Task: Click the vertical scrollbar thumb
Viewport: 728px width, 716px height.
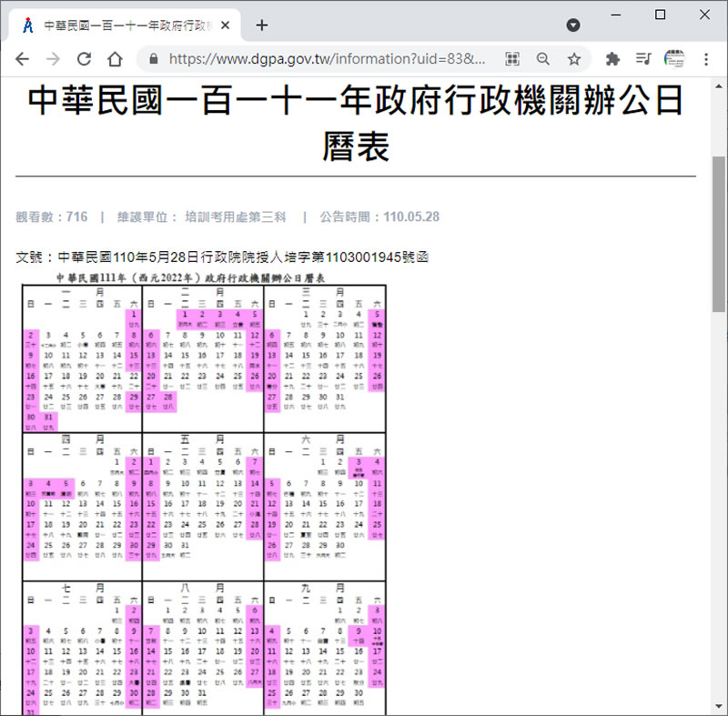Action: click(719, 235)
